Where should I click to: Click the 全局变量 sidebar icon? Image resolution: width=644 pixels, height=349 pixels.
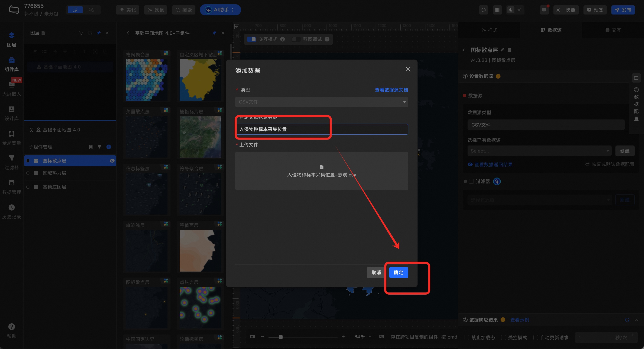(12, 138)
